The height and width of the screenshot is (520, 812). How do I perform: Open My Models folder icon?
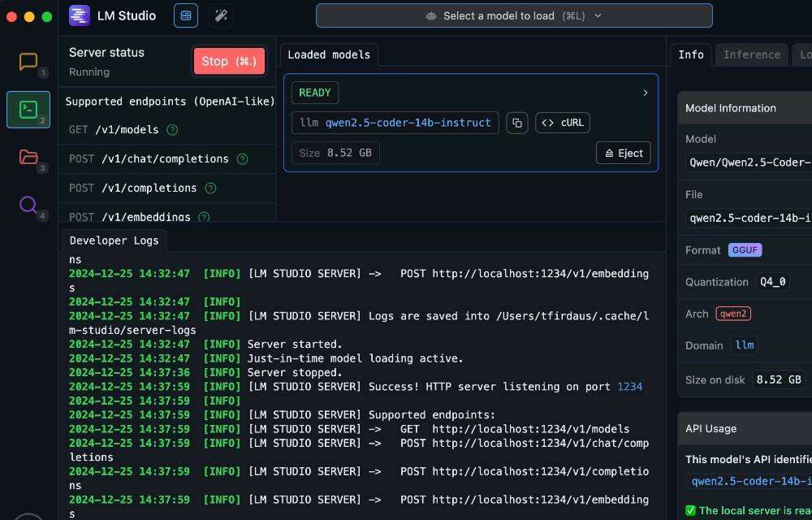28,157
